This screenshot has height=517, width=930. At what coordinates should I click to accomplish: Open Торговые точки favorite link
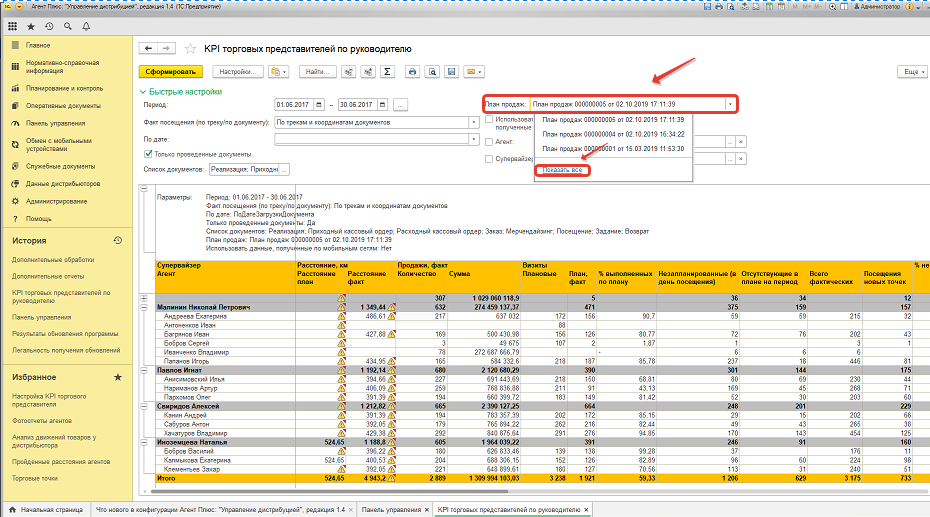click(x=35, y=478)
